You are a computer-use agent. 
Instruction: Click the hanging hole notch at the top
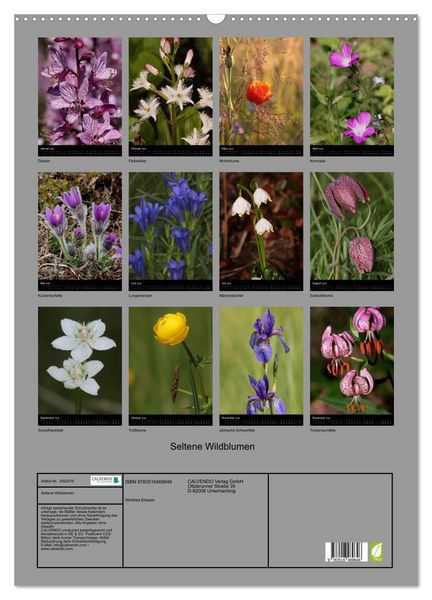[x=216, y=18]
